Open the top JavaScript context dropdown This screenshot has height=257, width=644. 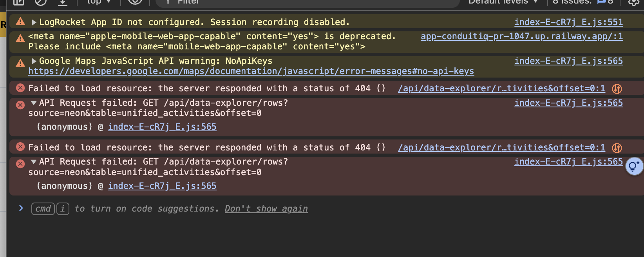(99, 2)
